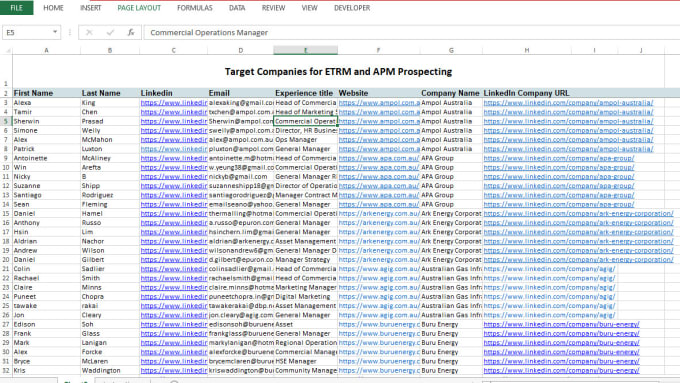
Task: Click the formula bar text Commercial Operations Manager
Action: tap(209, 33)
